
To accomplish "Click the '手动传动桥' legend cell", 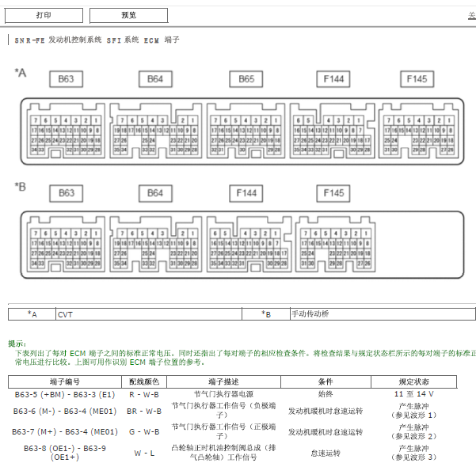I will point(383,314).
